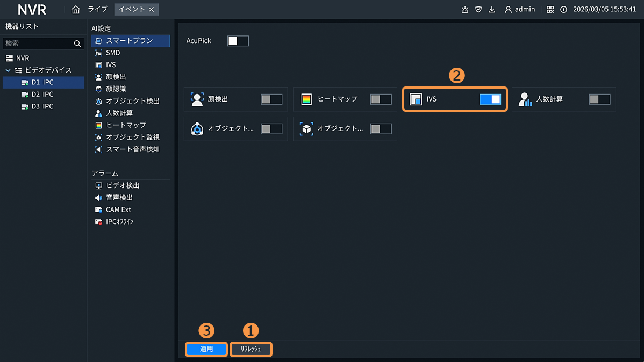
Task: Open the alarm siren icon in header
Action: 465,10
